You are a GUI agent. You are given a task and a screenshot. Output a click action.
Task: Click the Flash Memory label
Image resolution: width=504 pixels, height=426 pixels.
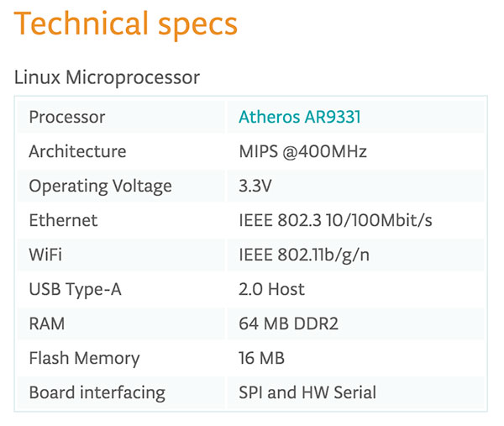[x=84, y=358]
